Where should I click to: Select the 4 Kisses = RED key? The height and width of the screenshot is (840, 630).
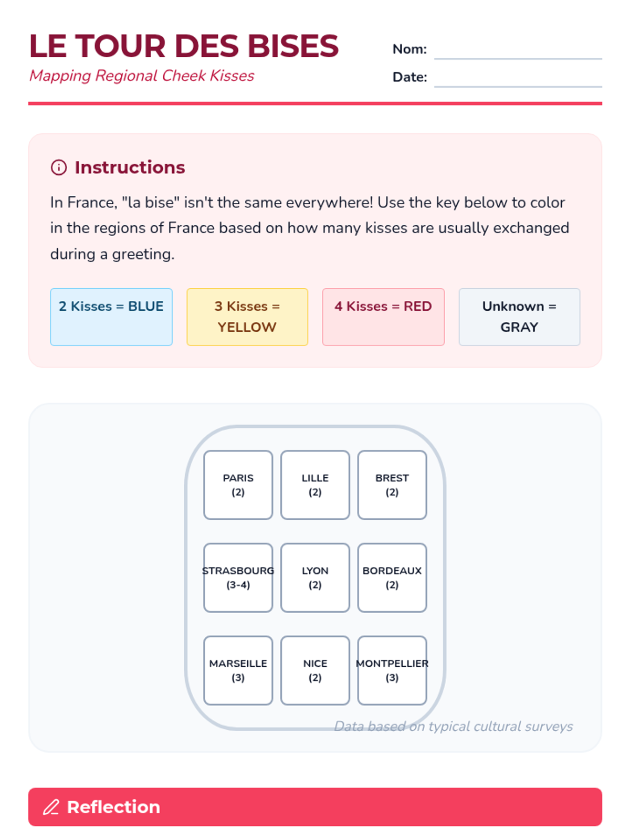pyautogui.click(x=383, y=317)
